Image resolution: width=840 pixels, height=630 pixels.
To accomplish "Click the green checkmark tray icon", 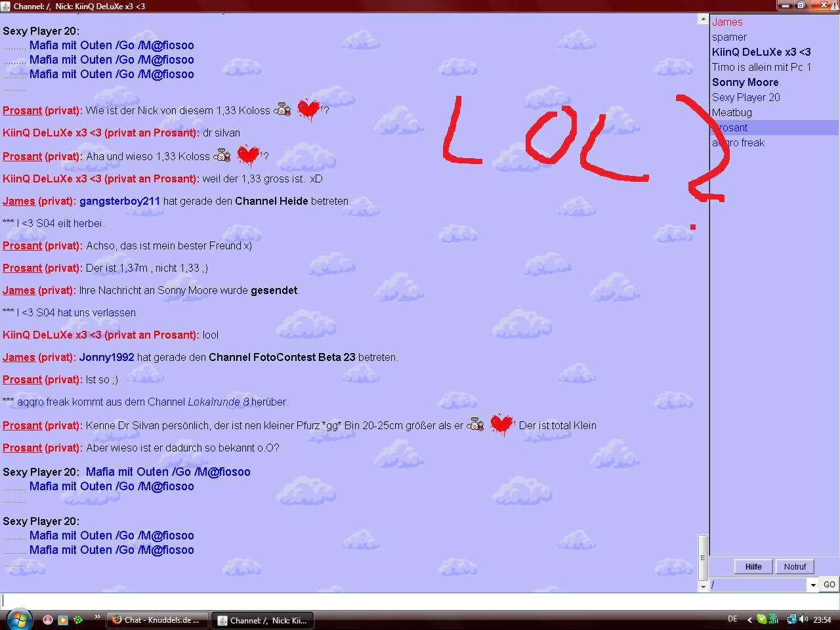I will [761, 619].
